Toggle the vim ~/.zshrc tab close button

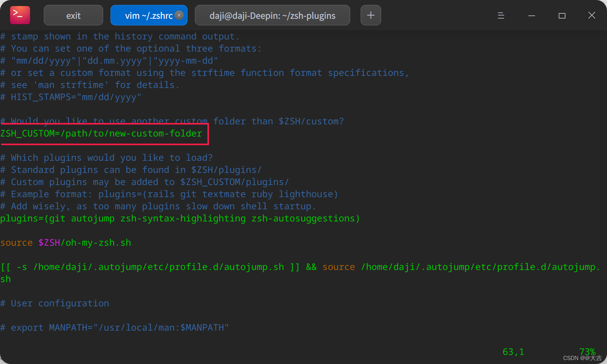180,15
